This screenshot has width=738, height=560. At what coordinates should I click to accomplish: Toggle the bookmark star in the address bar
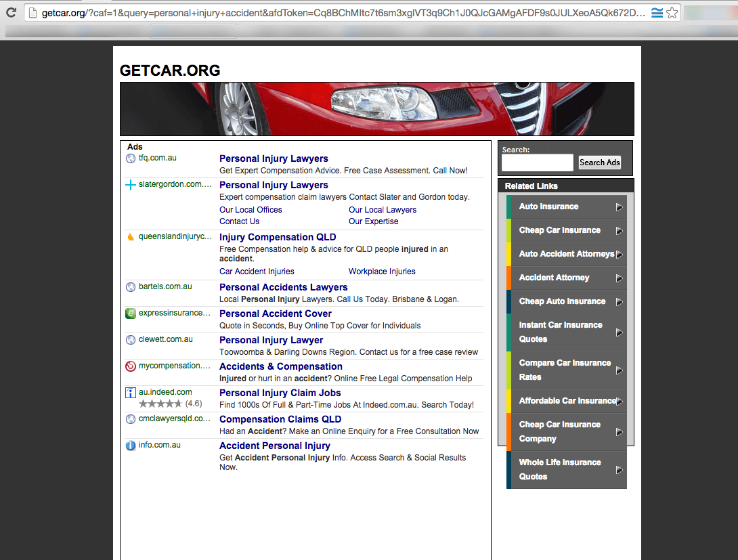[671, 12]
